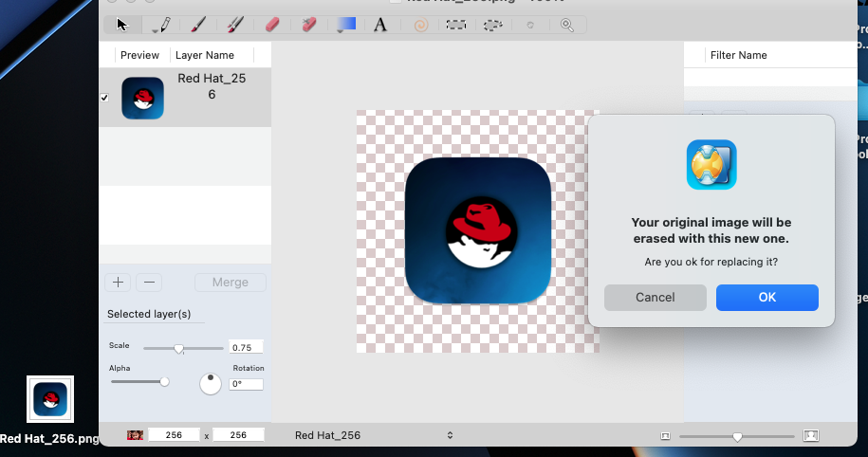The image size is (868, 457).
Task: Select the hand pan tool
Action: (530, 25)
